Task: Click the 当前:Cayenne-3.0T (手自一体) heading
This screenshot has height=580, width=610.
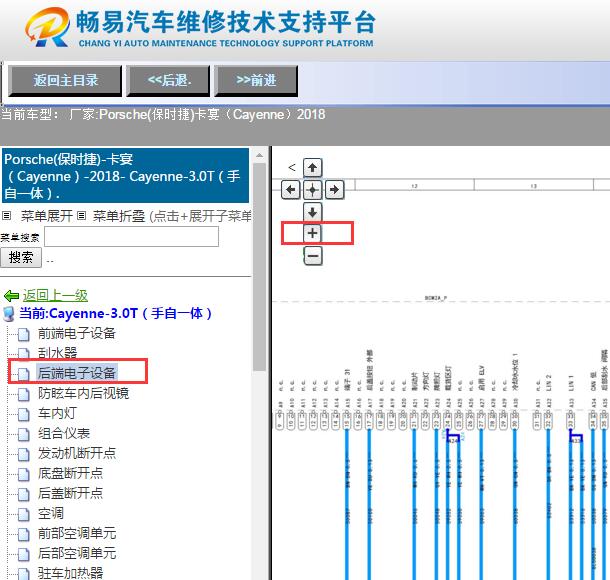Action: [x=116, y=314]
